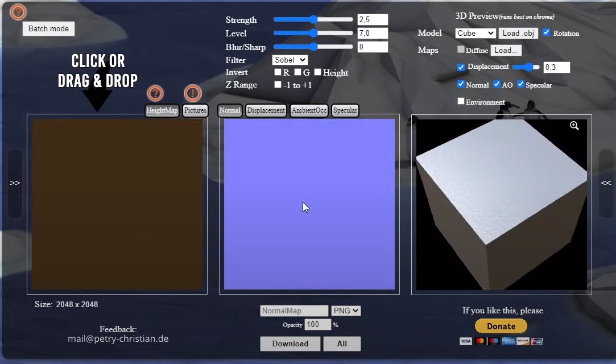The height and width of the screenshot is (364, 616).
Task: Click the Discover card icon
Action: point(523,341)
